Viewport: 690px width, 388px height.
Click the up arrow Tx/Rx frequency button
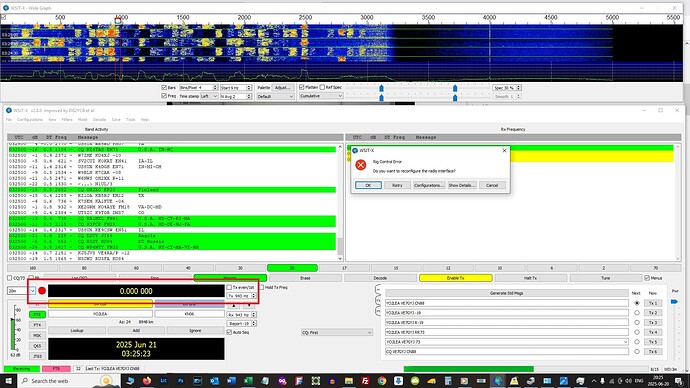point(234,305)
